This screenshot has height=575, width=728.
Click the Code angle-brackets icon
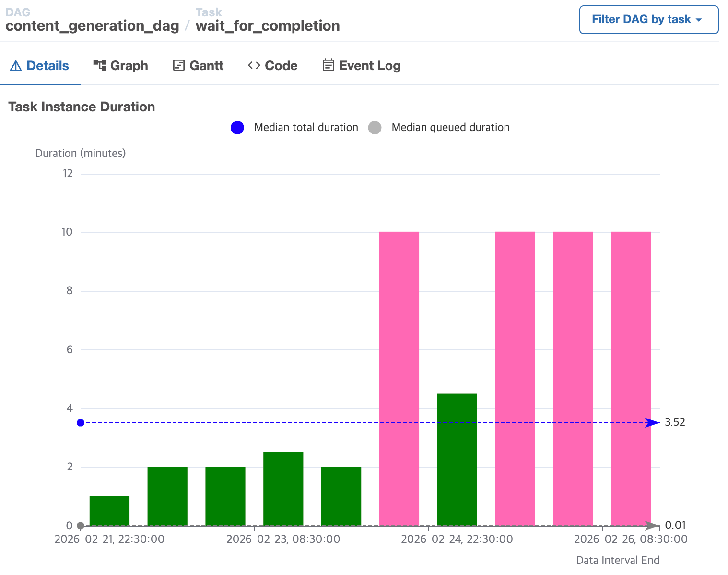point(254,65)
